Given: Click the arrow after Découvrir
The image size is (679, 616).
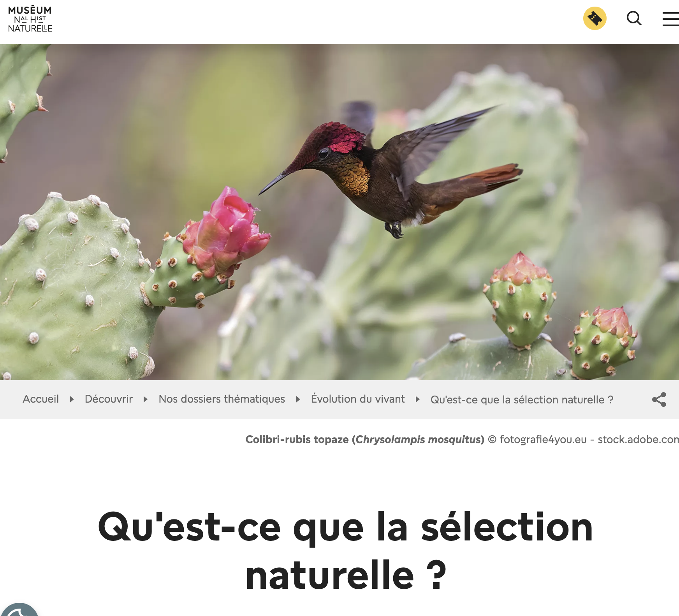Looking at the screenshot, I should coord(145,399).
